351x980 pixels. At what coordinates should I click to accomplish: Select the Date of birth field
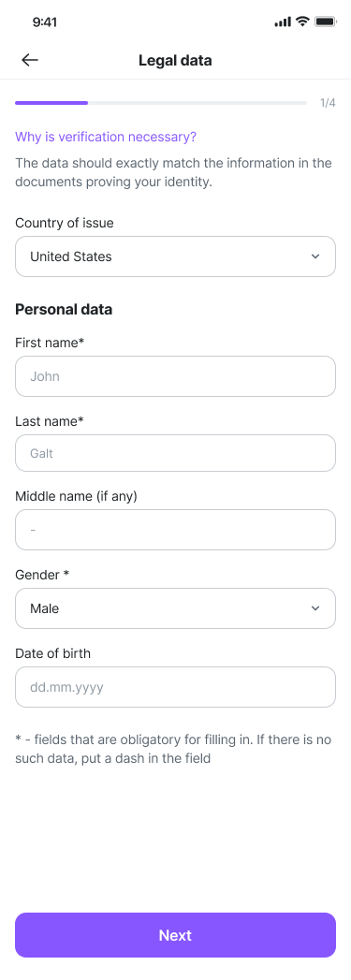176,687
